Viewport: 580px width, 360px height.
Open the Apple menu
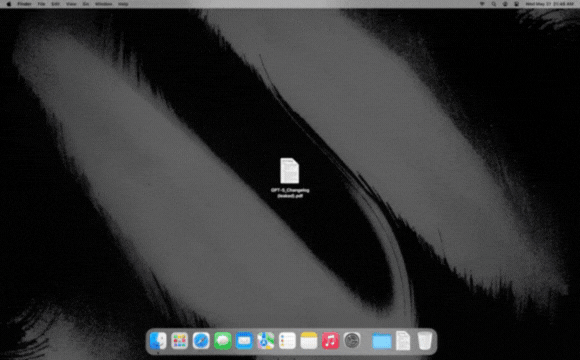[x=9, y=4]
